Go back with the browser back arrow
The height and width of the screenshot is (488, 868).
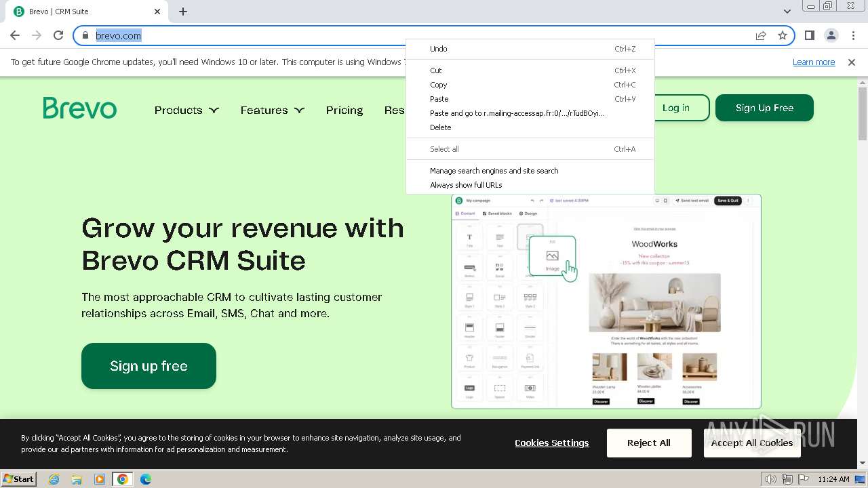click(15, 35)
